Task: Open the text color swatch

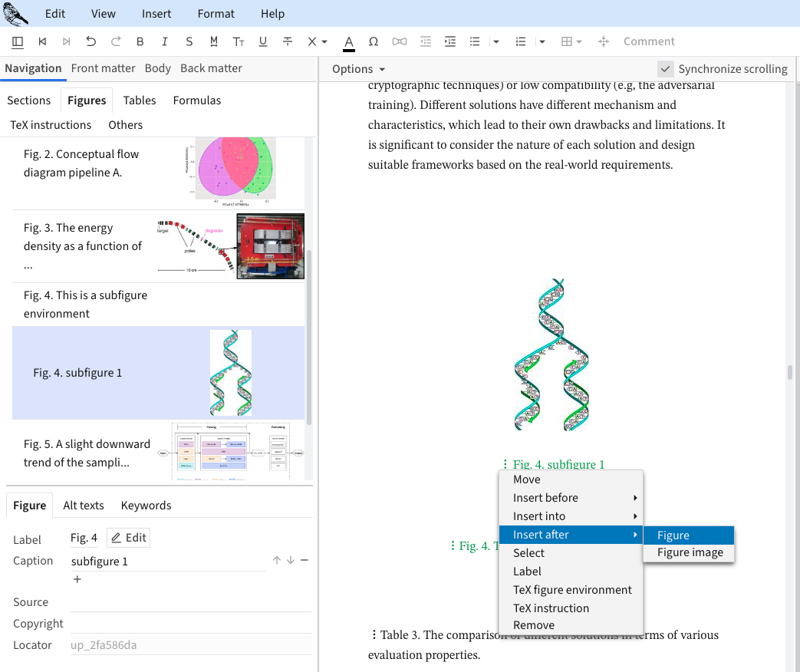Action: pyautogui.click(x=349, y=41)
